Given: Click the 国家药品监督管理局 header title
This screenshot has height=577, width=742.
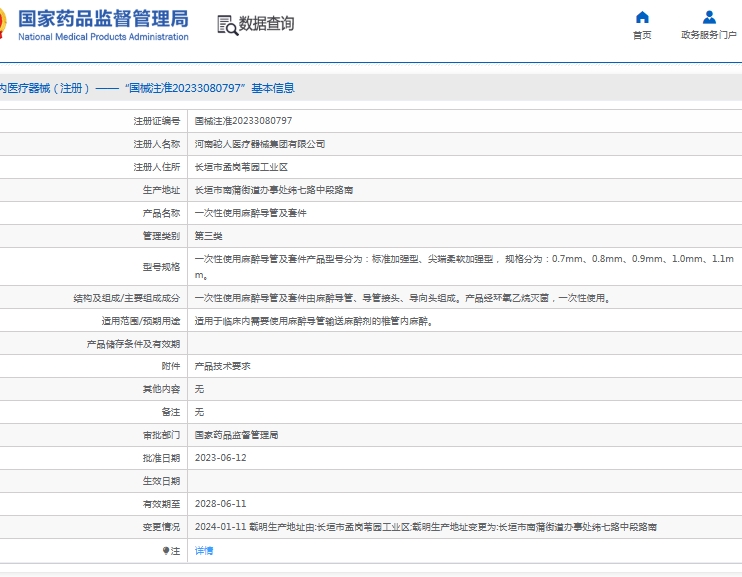Looking at the screenshot, I should coord(103,19).
